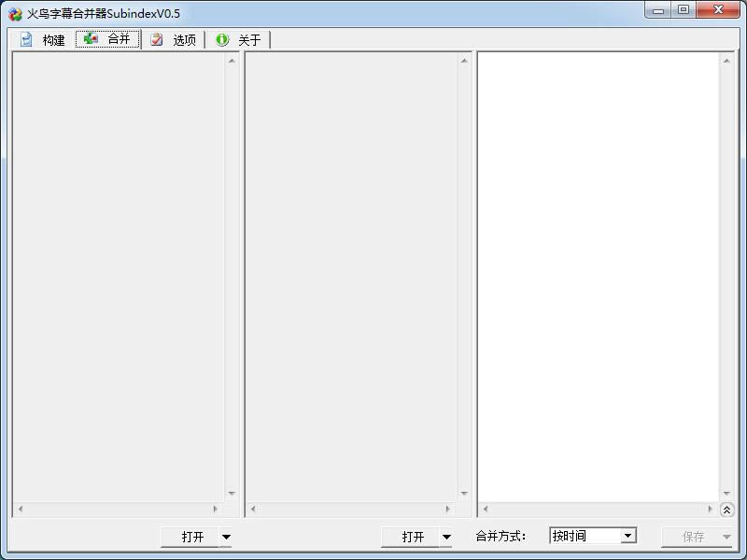747x560 pixels.
Task: Expand the left 打开 button dropdown arrow
Action: click(226, 537)
